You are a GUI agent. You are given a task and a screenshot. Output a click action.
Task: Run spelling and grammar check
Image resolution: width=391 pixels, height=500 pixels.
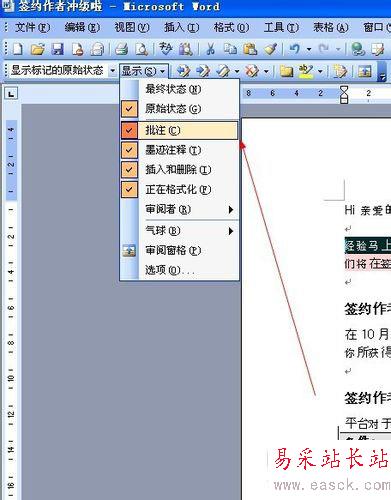tap(165, 49)
